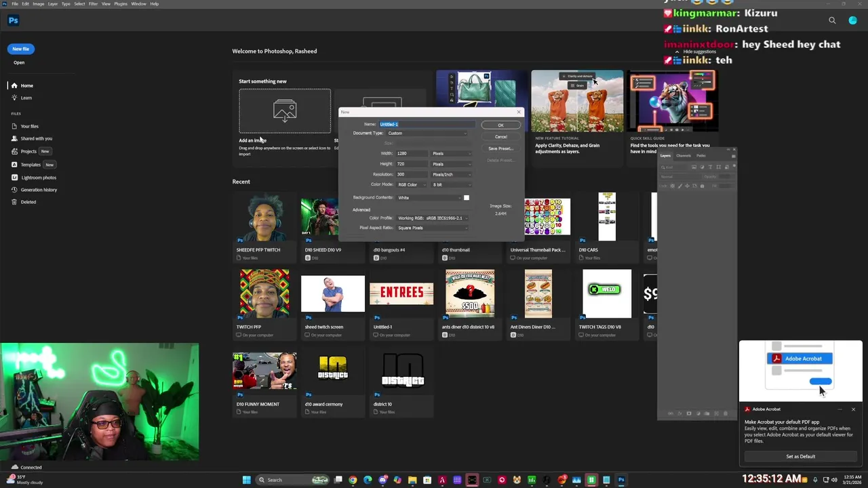Open the Resolution units dropdown
The width and height of the screenshot is (868, 488).
click(451, 175)
